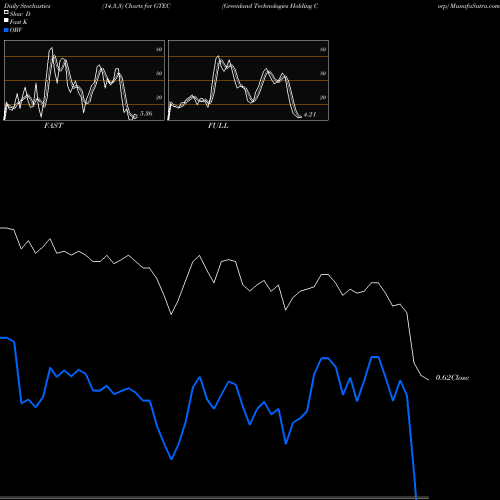The width and height of the screenshot is (500, 500).
Task: Click the FAST chart label
Action: coord(53,125)
